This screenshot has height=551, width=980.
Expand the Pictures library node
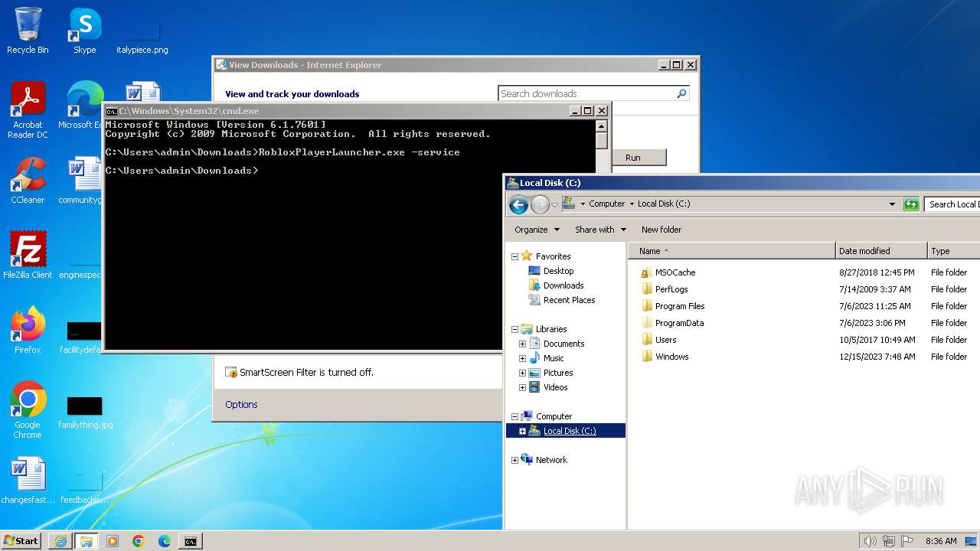(x=522, y=373)
